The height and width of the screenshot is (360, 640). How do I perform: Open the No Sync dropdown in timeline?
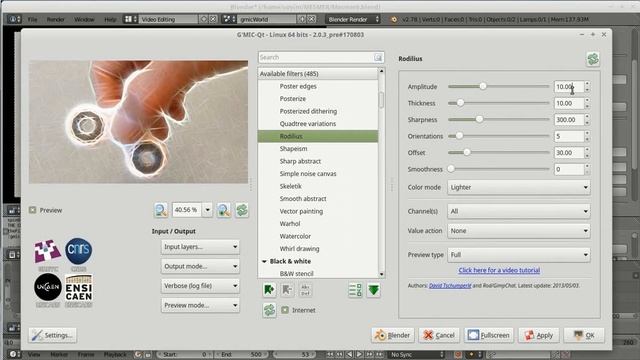416,354
